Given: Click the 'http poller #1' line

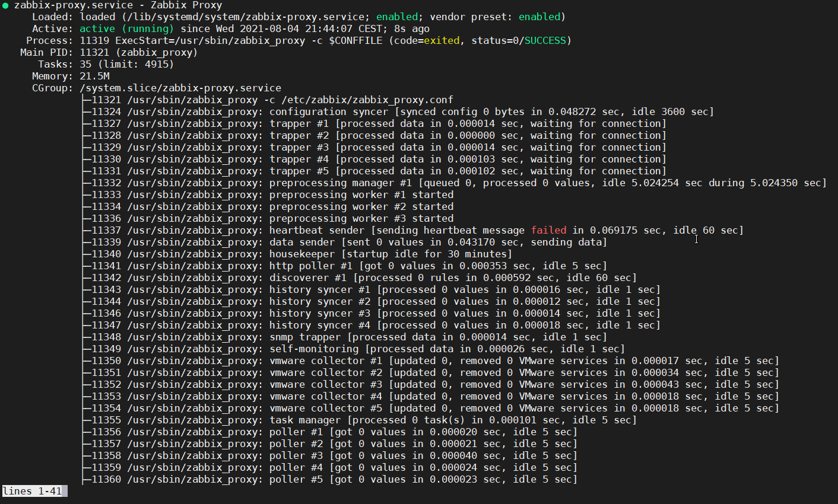Looking at the screenshot, I should pos(345,266).
